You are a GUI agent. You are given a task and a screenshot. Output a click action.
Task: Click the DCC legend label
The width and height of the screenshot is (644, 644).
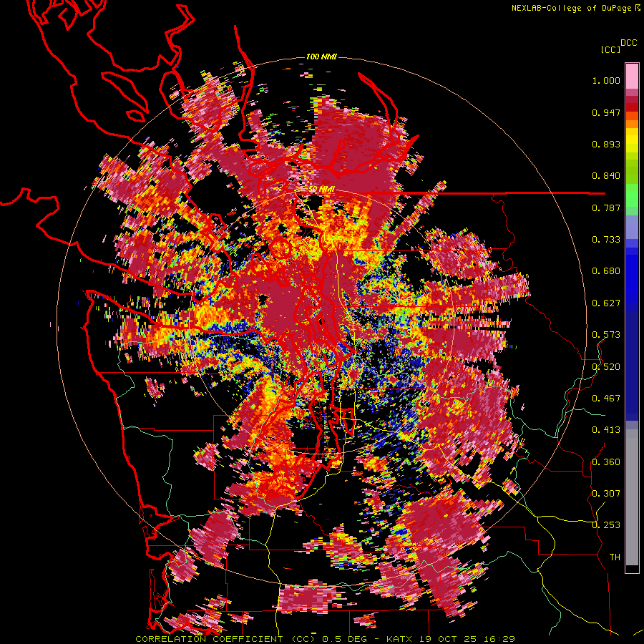pos(629,43)
